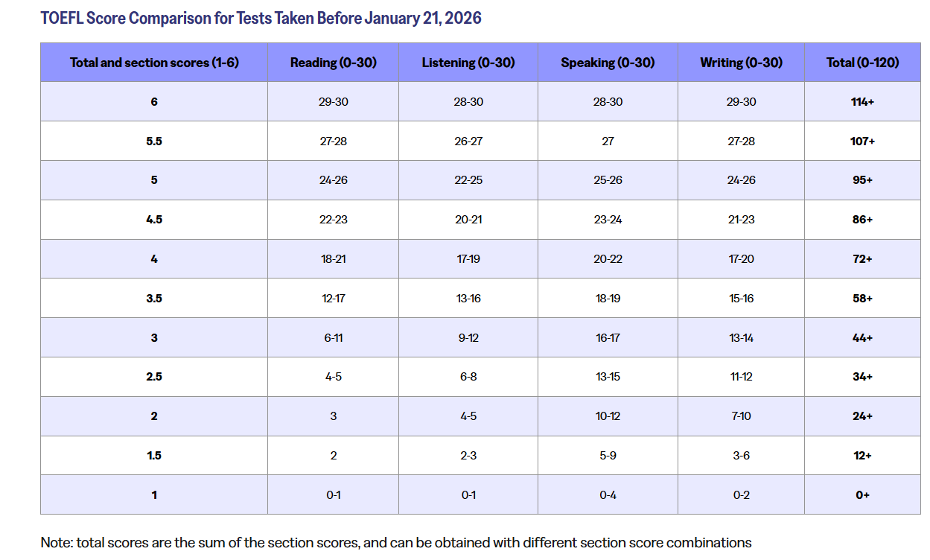Click the Reading cell showing 18-21
The image size is (930, 560).
click(x=333, y=259)
